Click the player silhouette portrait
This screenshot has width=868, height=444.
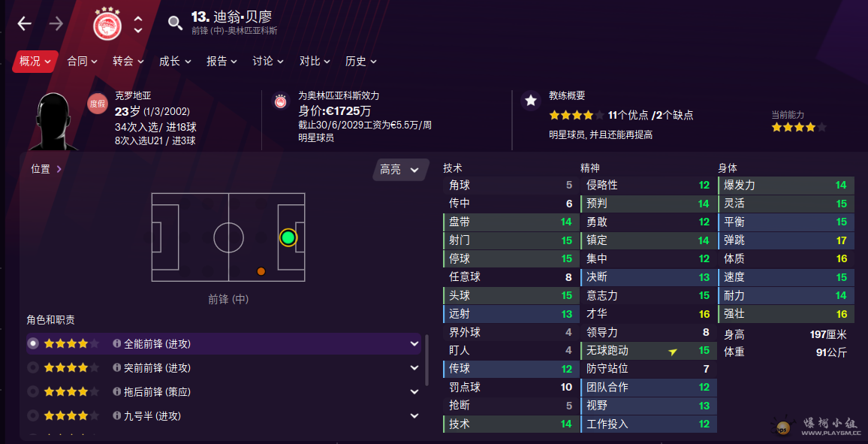tap(54, 121)
